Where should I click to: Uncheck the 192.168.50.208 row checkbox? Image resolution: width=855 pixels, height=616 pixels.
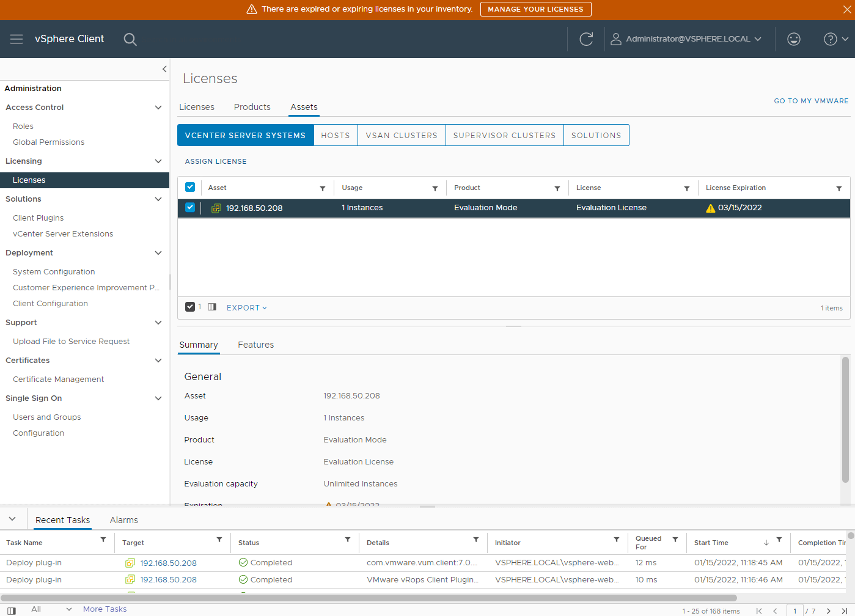(190, 208)
